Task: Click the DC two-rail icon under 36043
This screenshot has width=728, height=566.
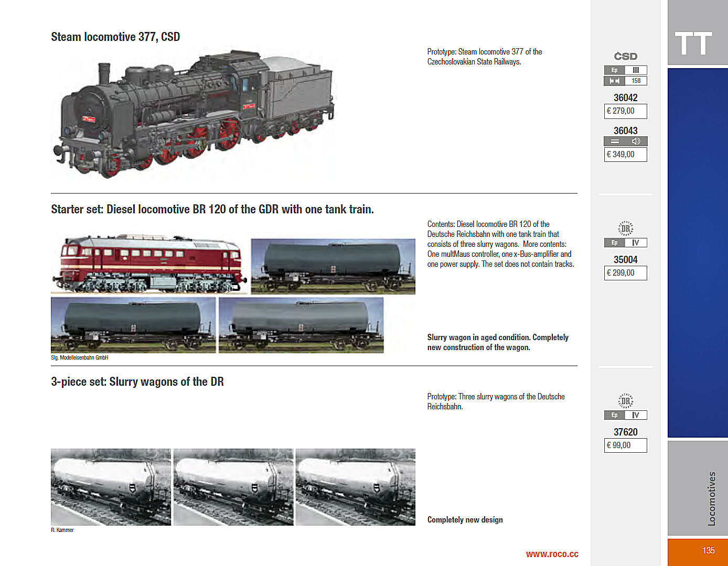Action: click(615, 141)
